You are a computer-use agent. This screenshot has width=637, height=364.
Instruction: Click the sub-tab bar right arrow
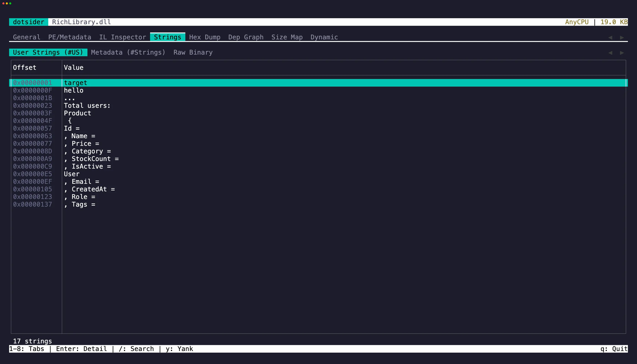622,53
